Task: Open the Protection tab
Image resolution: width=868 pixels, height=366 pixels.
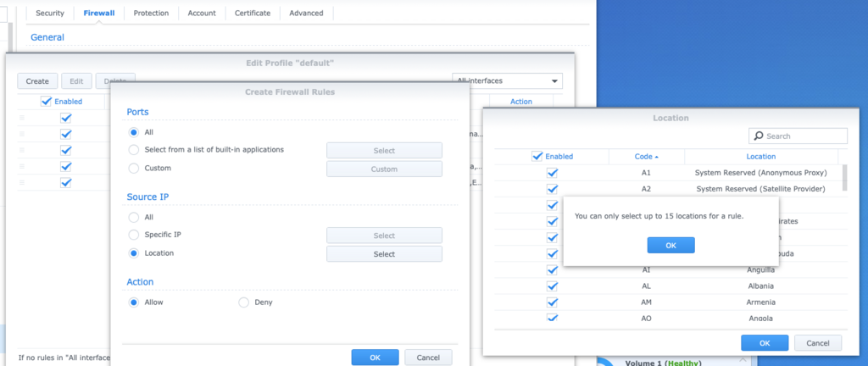Action: coord(151,13)
